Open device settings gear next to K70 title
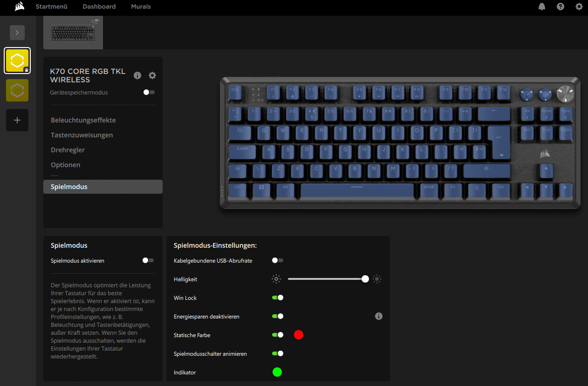588x386 pixels. [x=152, y=75]
